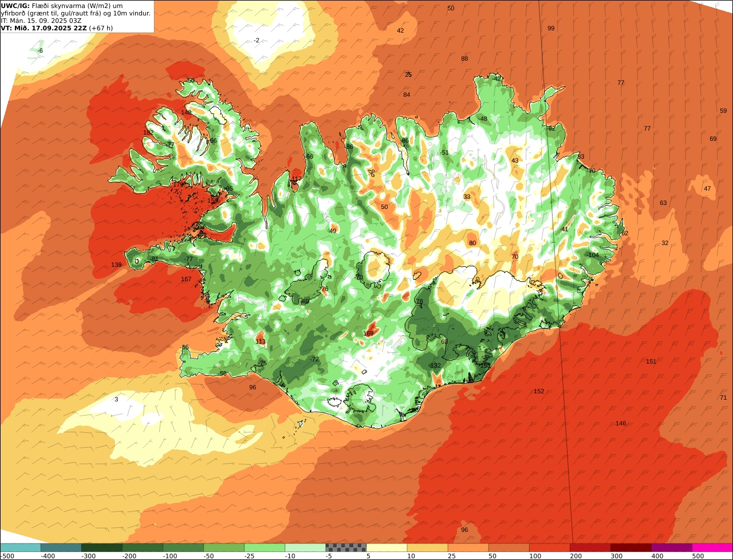Viewport: 733px width, 560px height.
Task: Click the map value '33'
Action: point(467,197)
